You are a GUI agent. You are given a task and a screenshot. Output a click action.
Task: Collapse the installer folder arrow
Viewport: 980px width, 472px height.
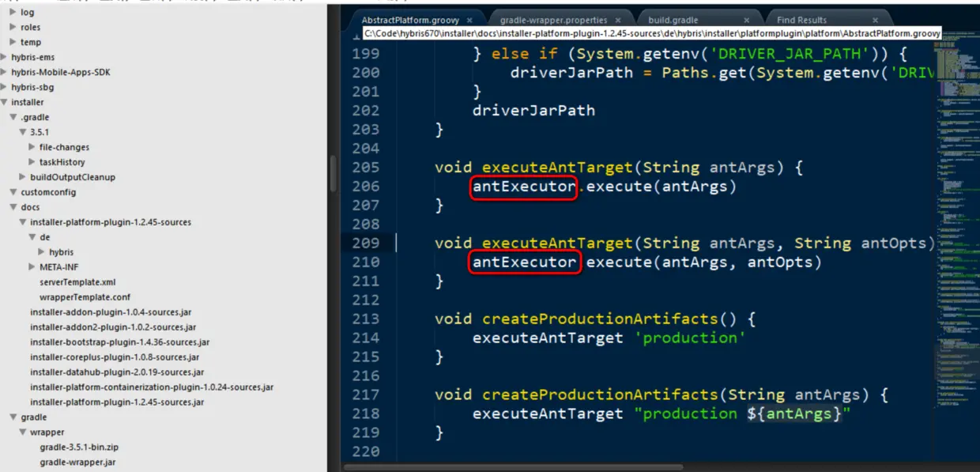5,102
